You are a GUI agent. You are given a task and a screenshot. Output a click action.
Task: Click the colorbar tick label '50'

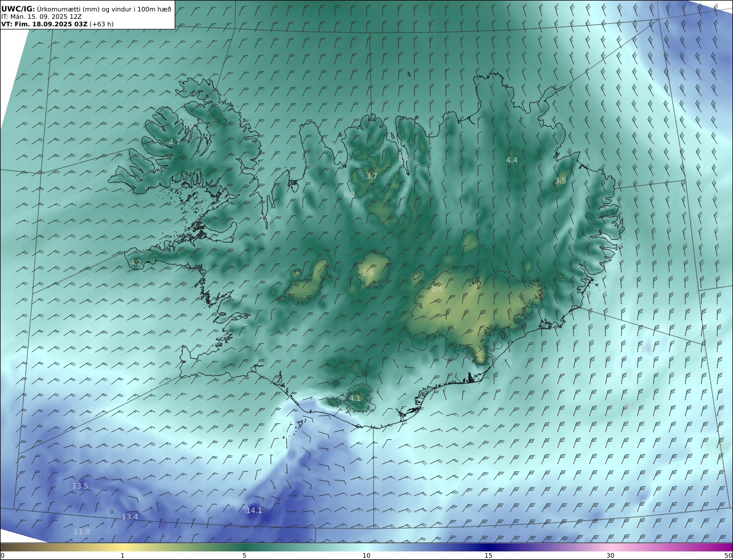tap(728, 555)
